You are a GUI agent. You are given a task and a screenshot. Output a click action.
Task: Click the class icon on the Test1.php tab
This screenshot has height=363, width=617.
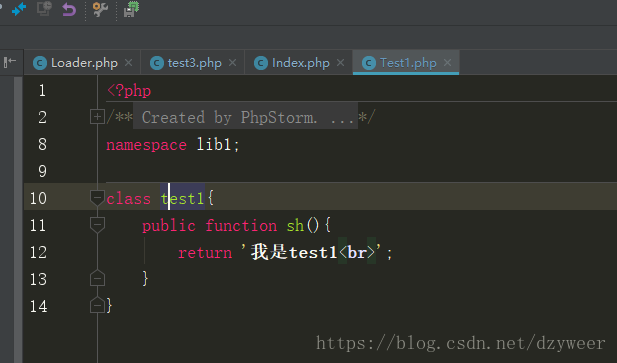tap(369, 63)
